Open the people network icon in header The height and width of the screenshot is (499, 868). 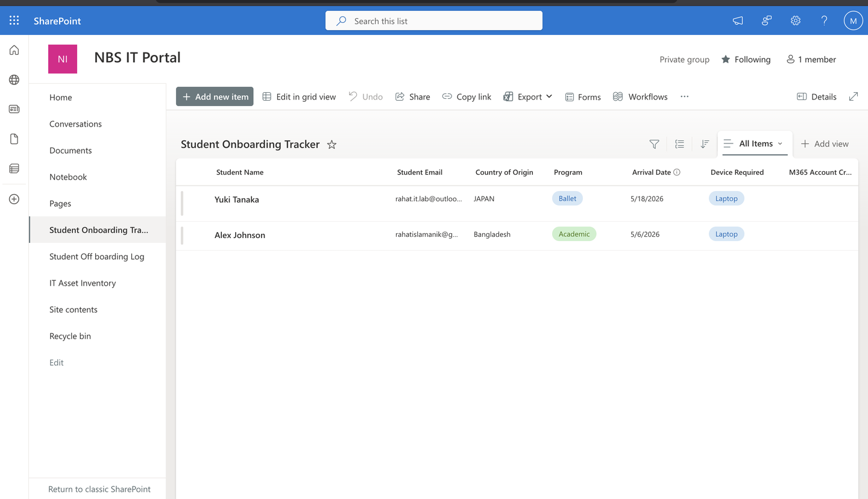click(x=767, y=20)
